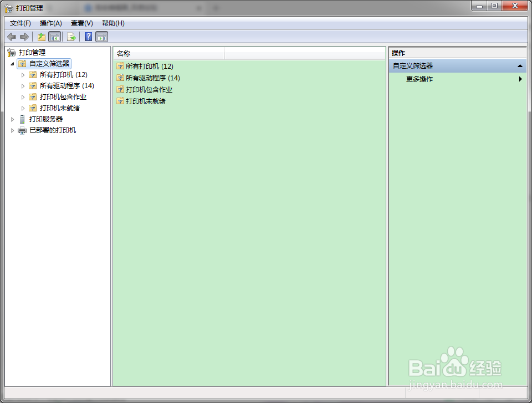Viewport: 532px width, 403px height.
Task: Toggle the show/hide console tree icon
Action: click(55, 37)
